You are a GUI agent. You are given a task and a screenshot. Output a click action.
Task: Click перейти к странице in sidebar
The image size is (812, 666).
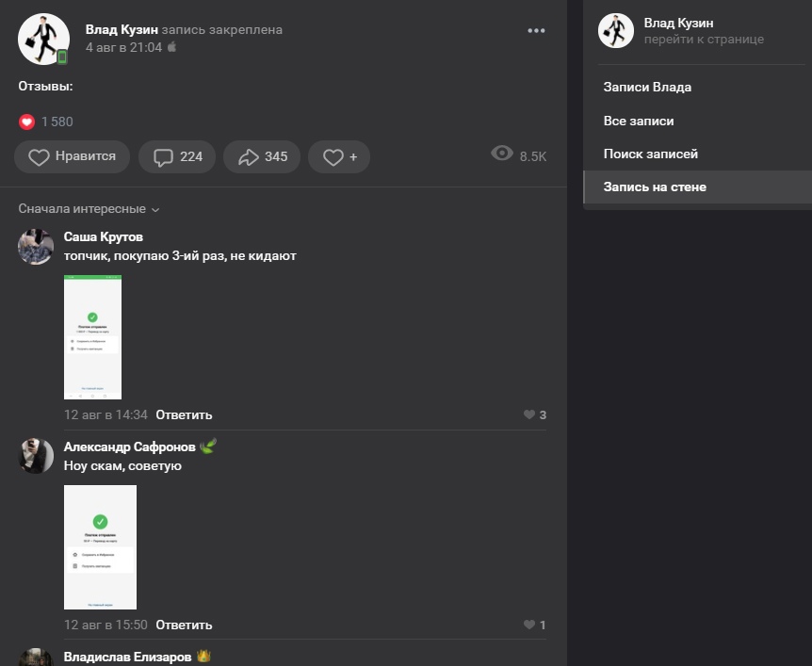point(704,40)
